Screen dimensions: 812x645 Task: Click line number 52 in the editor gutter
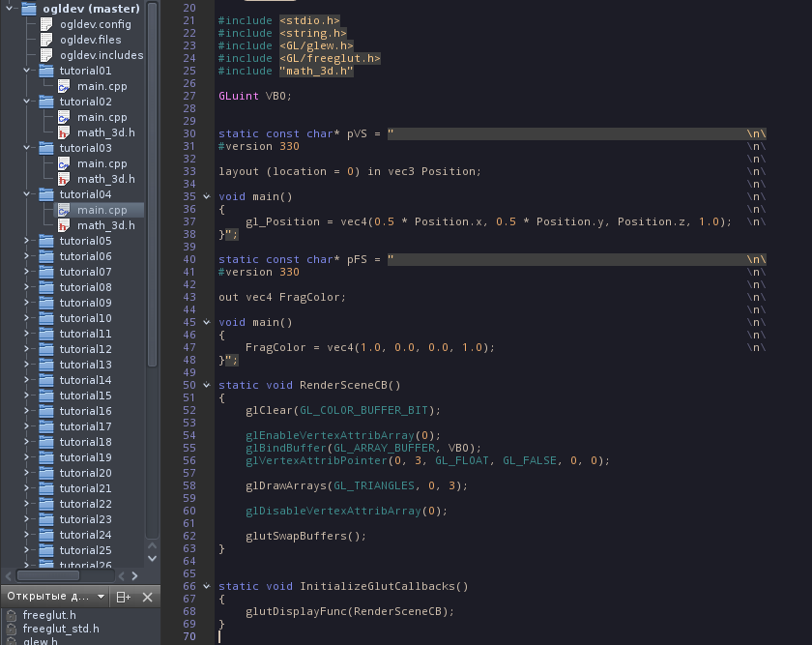click(189, 410)
